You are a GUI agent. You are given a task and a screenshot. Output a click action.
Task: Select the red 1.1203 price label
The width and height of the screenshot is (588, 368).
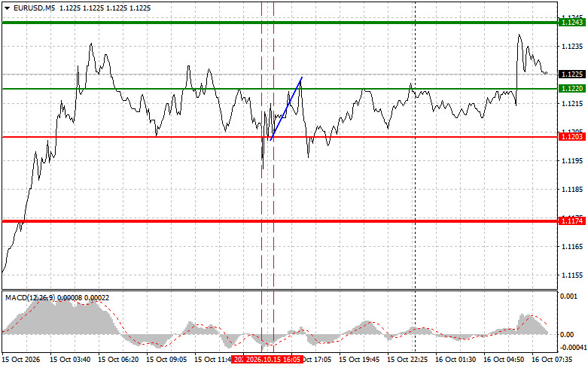(x=572, y=137)
